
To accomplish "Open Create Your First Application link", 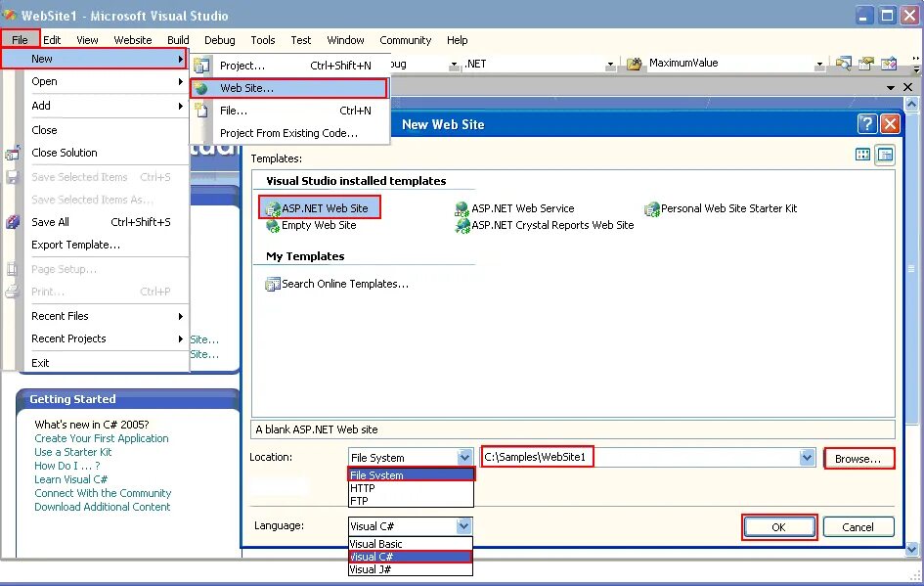I will (x=102, y=438).
